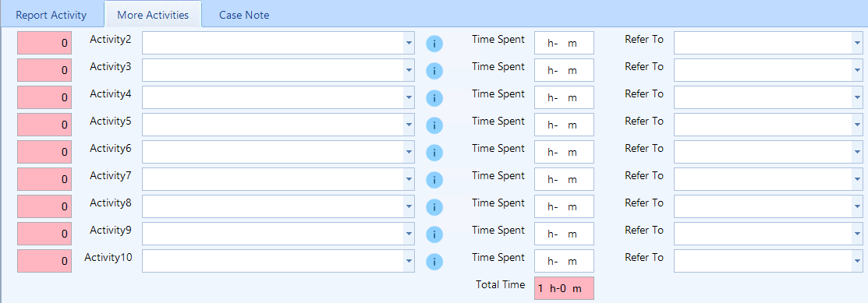This screenshot has height=303, width=868.
Task: Click the info icon beside Activity2
Action: click(434, 44)
